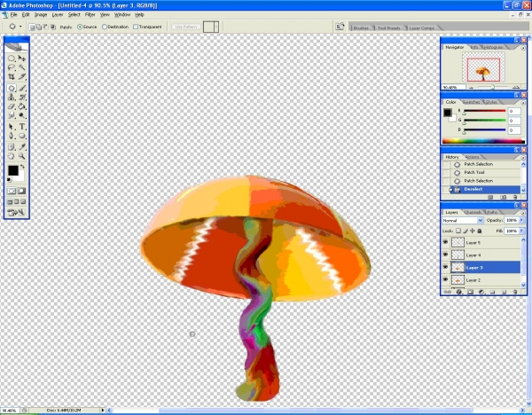This screenshot has width=532, height=415.
Task: Select the Lasso tool
Action: 12,67
